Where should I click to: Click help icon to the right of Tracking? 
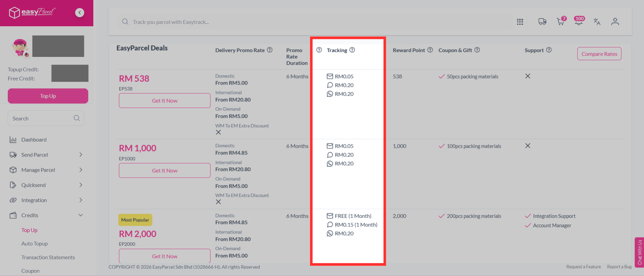click(352, 50)
